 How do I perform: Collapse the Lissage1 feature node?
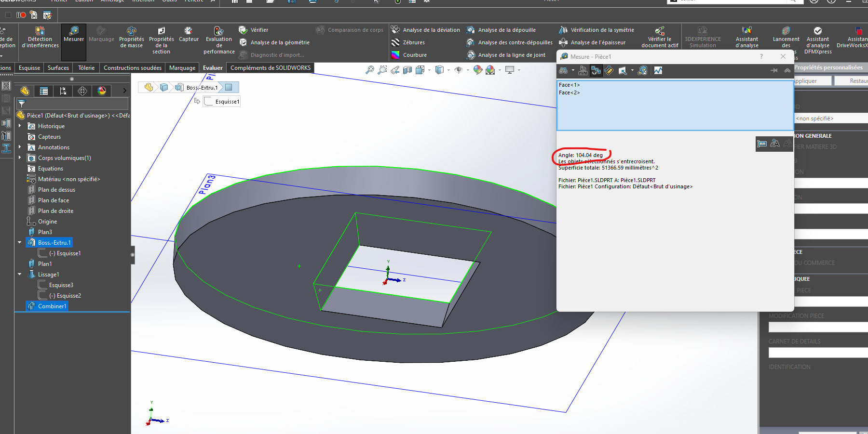(20, 275)
